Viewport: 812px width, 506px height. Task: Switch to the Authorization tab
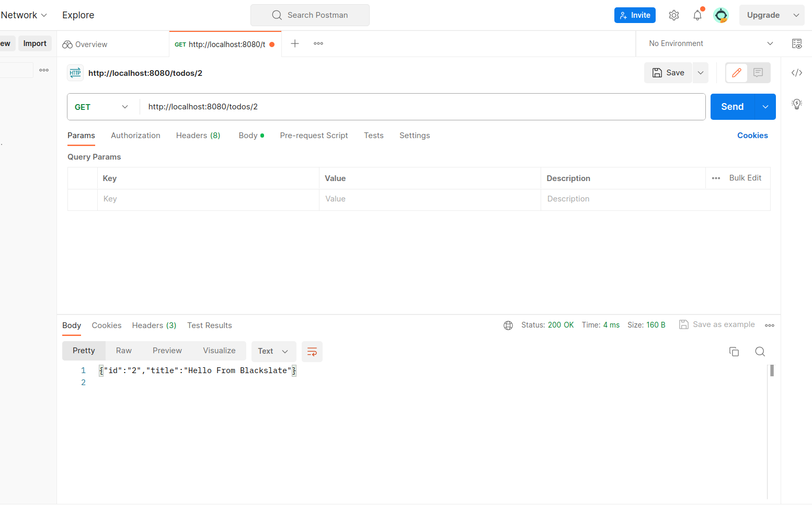pyautogui.click(x=135, y=136)
